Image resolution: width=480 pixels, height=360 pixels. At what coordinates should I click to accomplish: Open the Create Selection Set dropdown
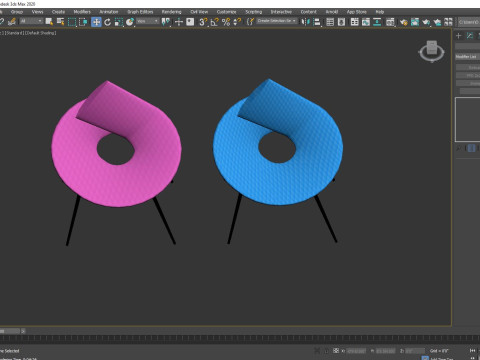pos(277,21)
